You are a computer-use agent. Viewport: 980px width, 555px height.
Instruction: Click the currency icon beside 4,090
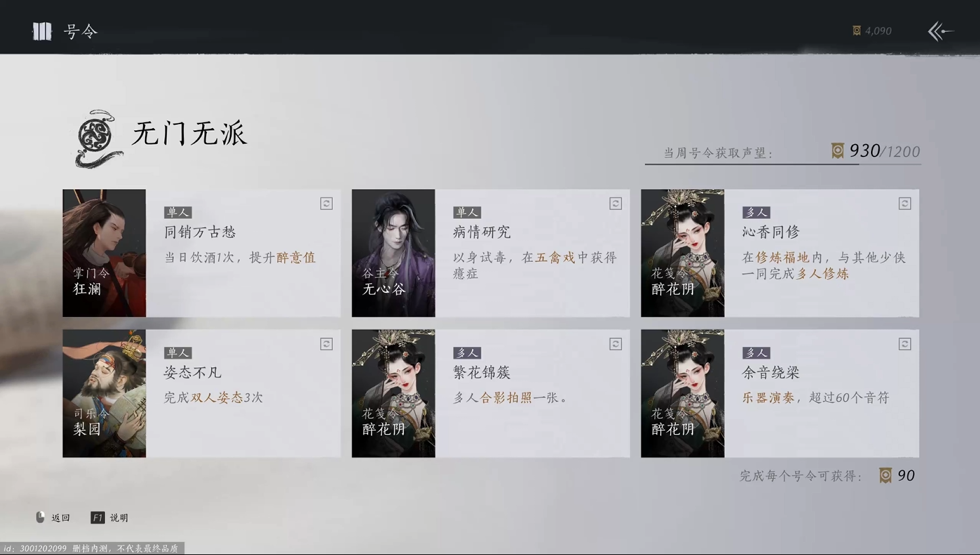(857, 31)
